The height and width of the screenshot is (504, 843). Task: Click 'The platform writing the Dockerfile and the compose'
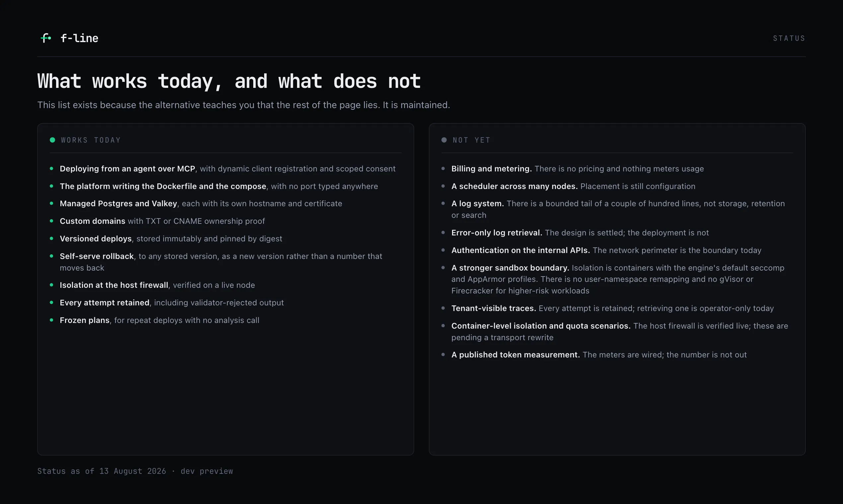[x=163, y=186]
